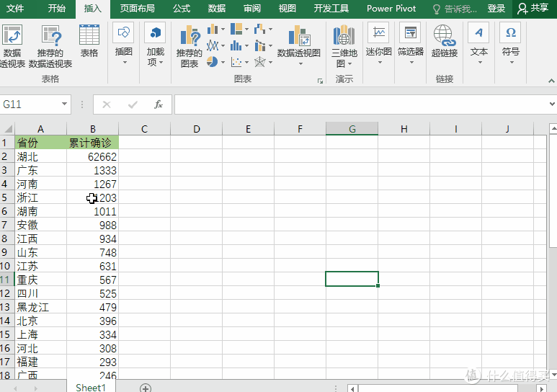This screenshot has width=557, height=392.
Task: Click the 共享 (Share) button
Action: 533,9
